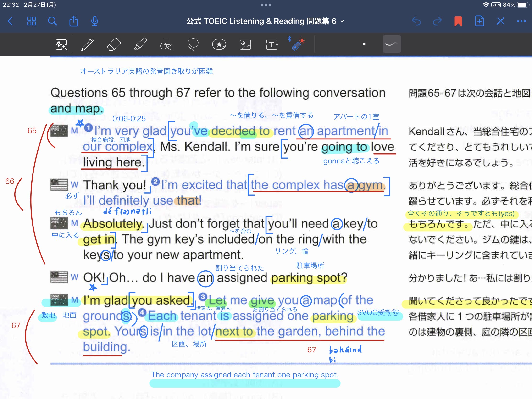Select the Lasso tool
Viewport: 532px width, 399px height.
[x=193, y=44]
